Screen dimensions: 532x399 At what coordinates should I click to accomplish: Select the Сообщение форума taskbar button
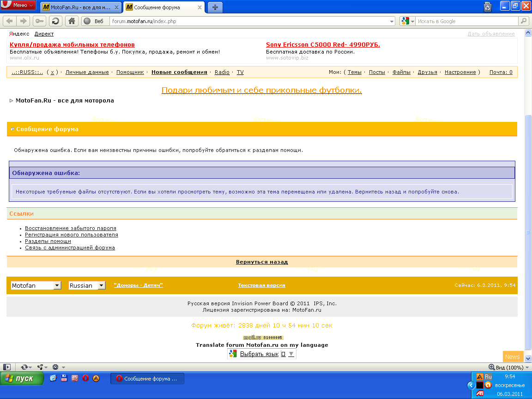(147, 378)
